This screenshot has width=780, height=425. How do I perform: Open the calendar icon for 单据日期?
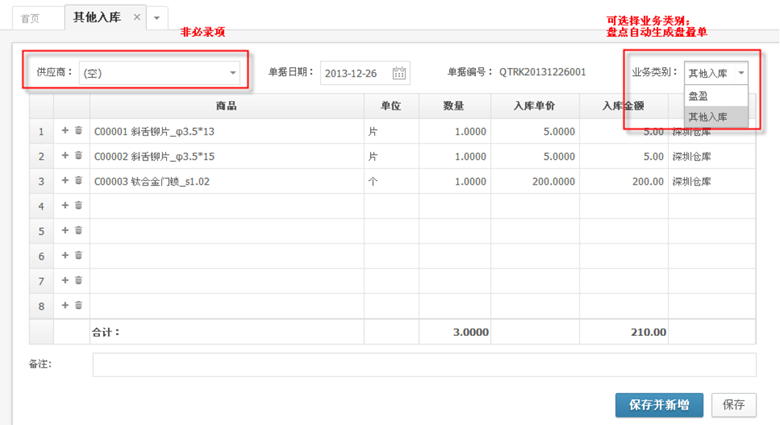(399, 73)
